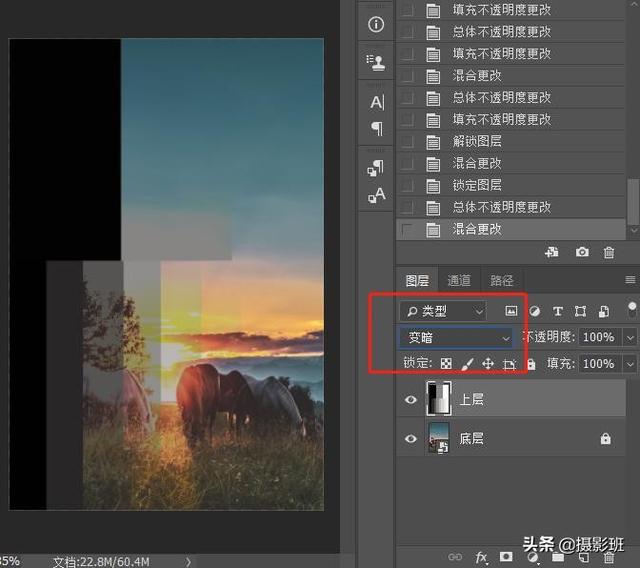Filter layers by smart object icon

tap(604, 312)
